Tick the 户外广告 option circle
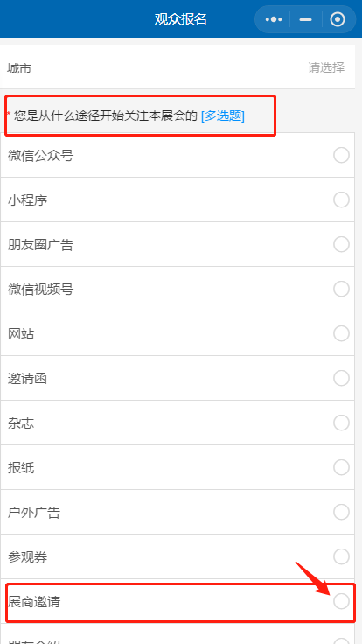Image resolution: width=362 pixels, height=644 pixels. [x=341, y=512]
